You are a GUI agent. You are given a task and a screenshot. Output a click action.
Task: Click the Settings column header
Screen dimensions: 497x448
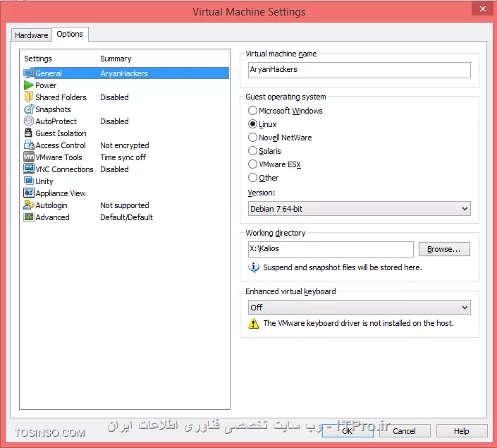tap(38, 59)
